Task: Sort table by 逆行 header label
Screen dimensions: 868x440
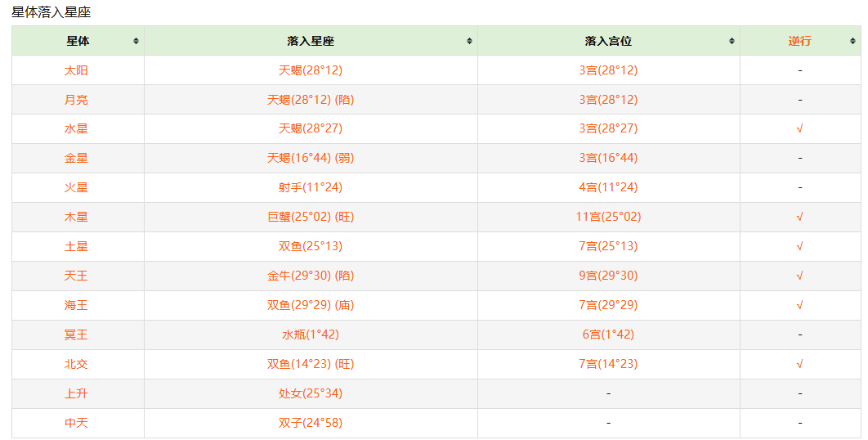Action: coord(799,41)
